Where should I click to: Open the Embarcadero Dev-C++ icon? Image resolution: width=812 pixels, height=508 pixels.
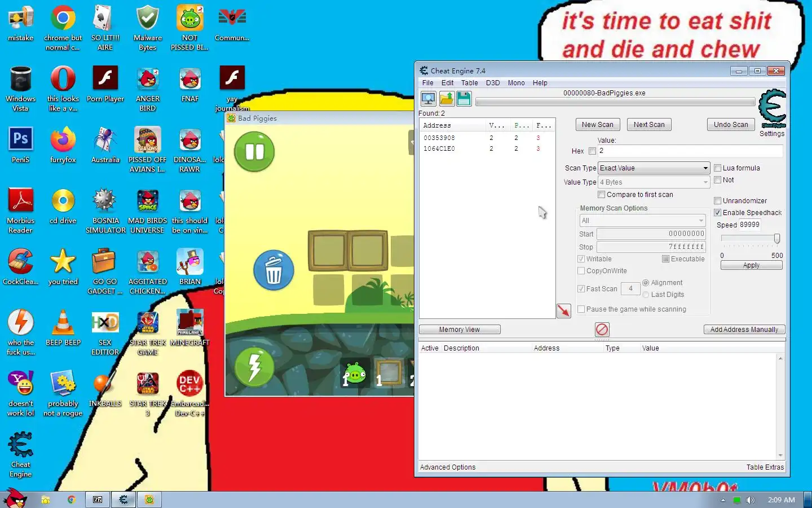click(190, 393)
